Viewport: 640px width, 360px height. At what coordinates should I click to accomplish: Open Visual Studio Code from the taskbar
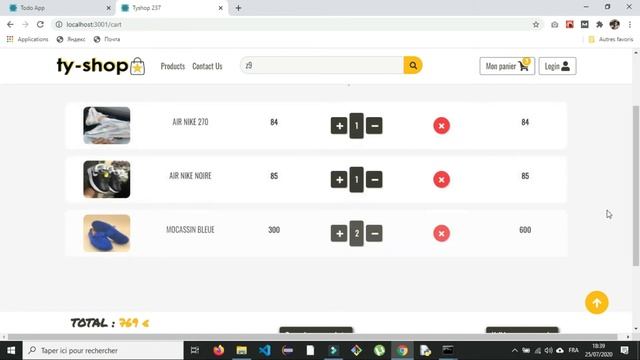[264, 350]
